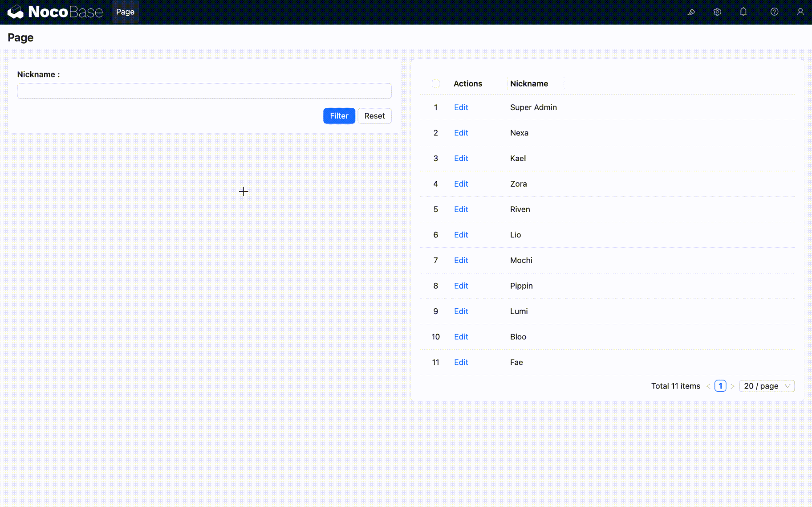Screen dimensions: 812x507
Task: Click Edit for the Mochi row
Action: click(x=461, y=260)
